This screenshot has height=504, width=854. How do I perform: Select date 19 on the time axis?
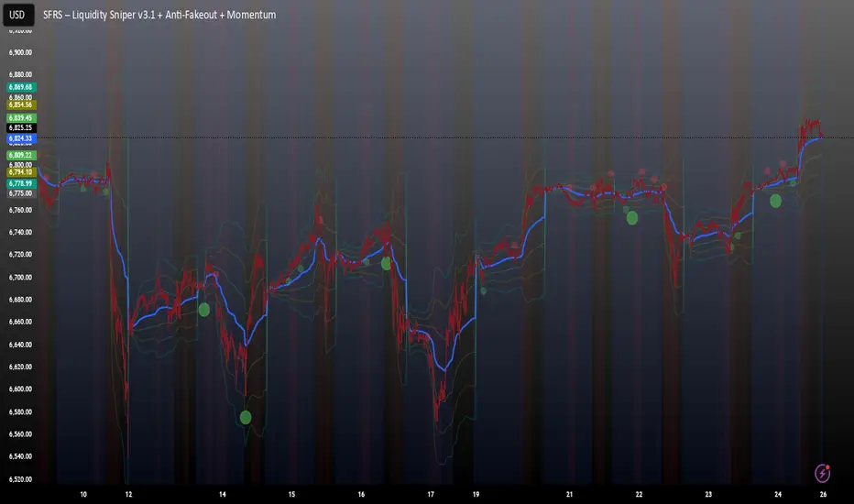click(476, 494)
